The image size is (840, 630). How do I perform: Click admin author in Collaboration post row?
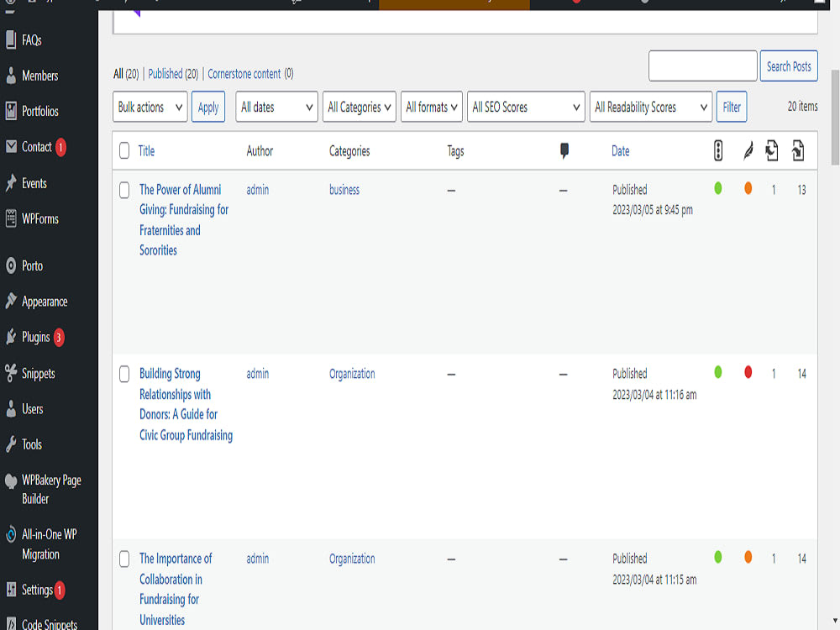tap(258, 559)
